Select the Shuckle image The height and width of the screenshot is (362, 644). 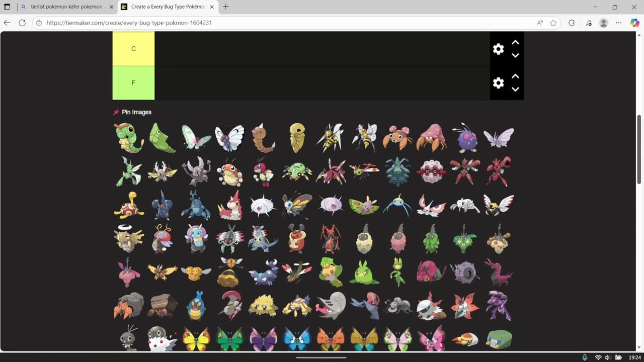pos(129,205)
